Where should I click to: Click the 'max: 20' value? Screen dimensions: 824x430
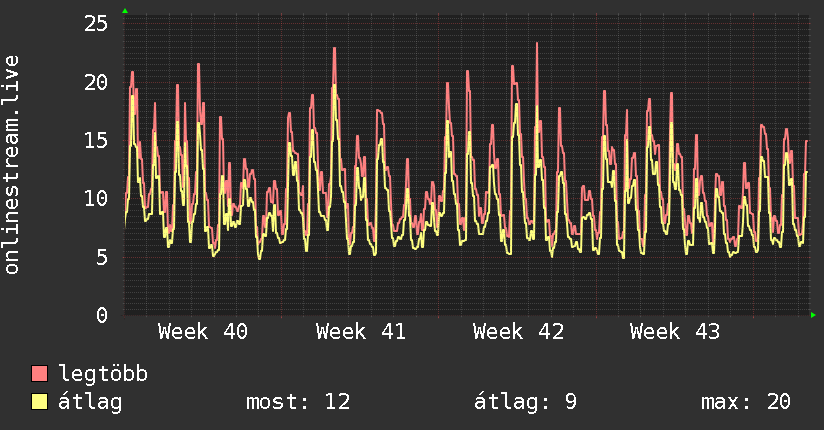coord(746,402)
